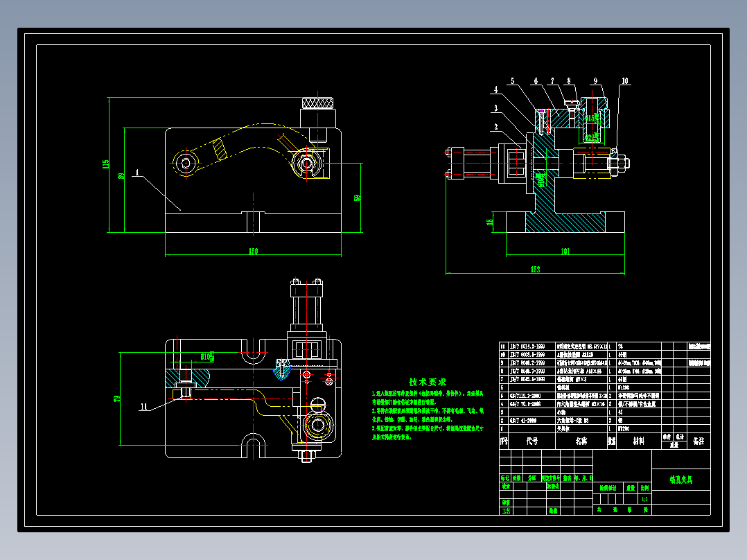Image resolution: width=747 pixels, height=560 pixels.
Task: Select the 115 height dimension text
Action: point(106,164)
